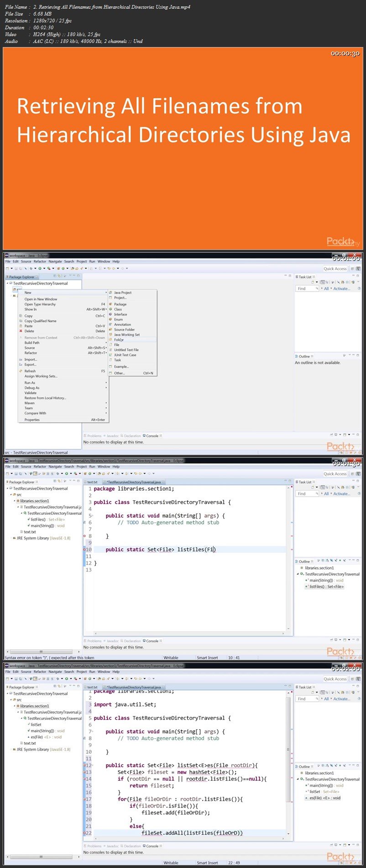Click Activate... link in 00:01:30 frame
This screenshot has height=868, width=366.
coord(342,494)
